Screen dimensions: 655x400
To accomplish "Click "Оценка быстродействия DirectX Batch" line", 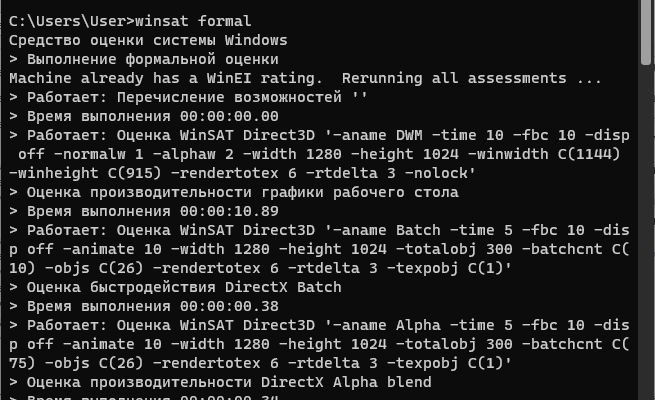I will point(180,287).
